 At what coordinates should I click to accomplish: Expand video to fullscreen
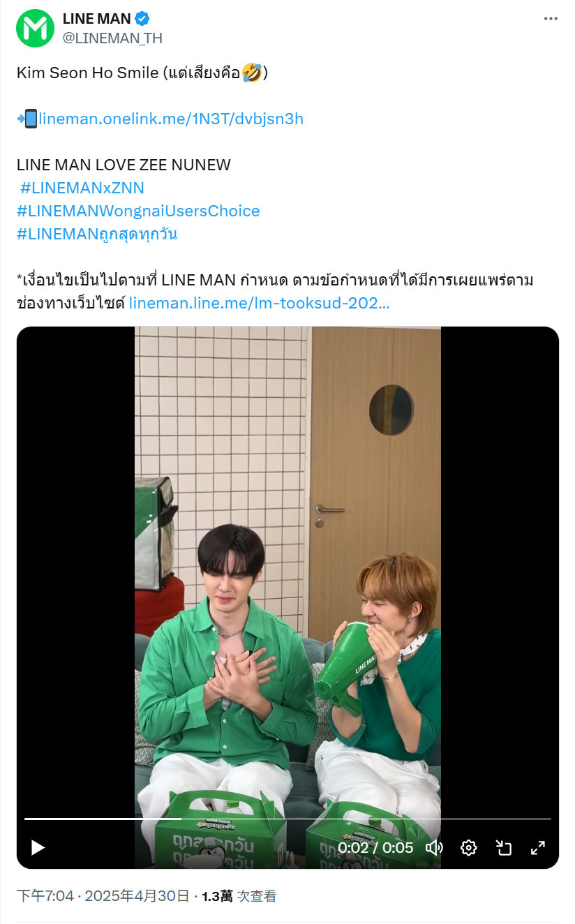tap(537, 848)
